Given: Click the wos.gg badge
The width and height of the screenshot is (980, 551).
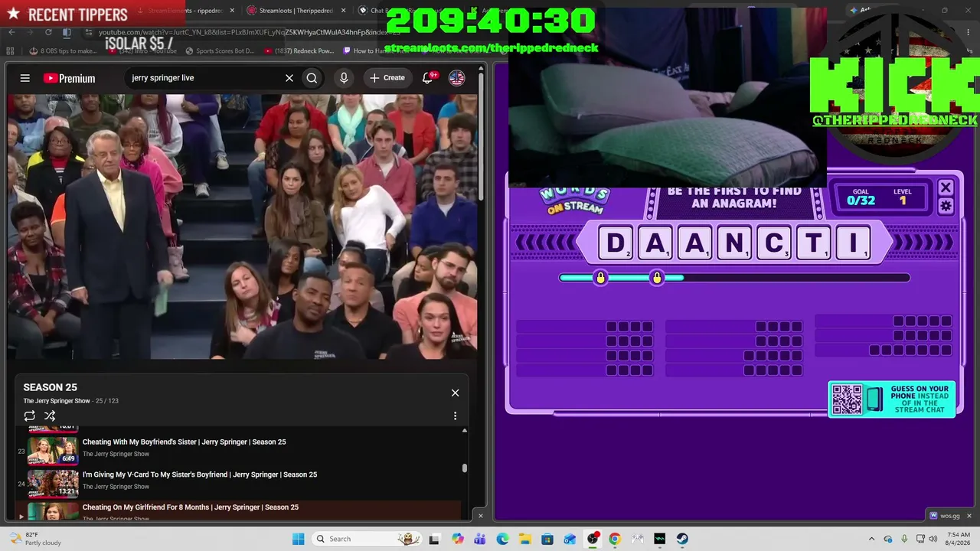Looking at the screenshot, I should [x=944, y=516].
